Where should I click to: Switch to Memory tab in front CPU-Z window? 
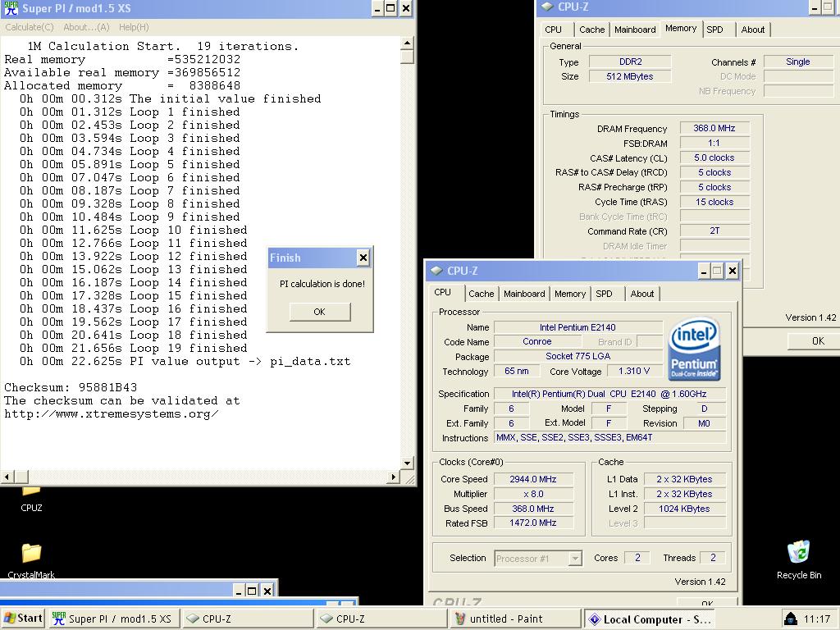tap(570, 294)
